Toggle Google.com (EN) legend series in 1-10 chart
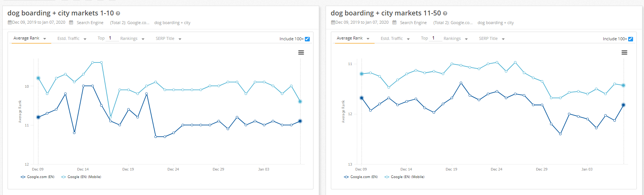The width and height of the screenshot is (644, 195). pyautogui.click(x=38, y=177)
